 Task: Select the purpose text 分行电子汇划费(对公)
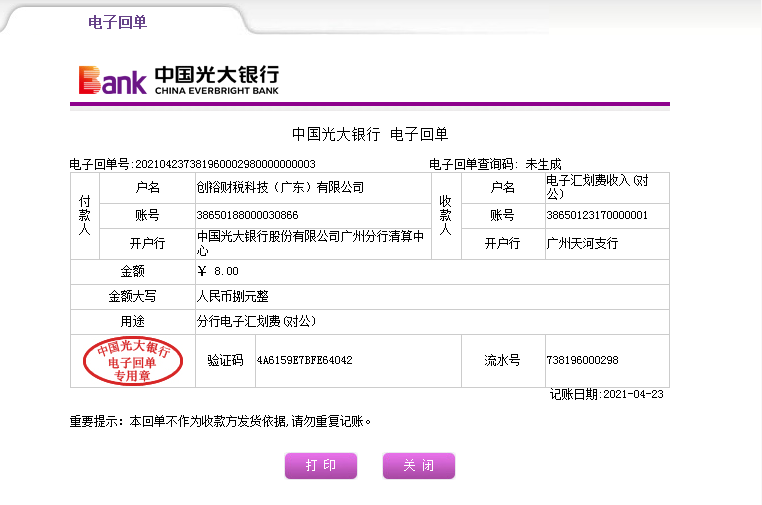tap(256, 322)
